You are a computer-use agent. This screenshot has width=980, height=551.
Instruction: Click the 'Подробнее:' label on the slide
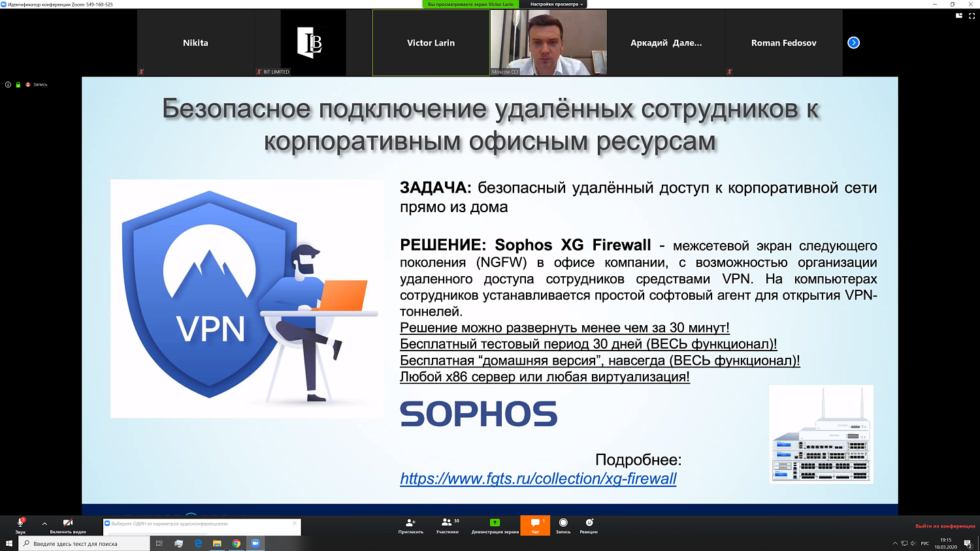point(638,460)
